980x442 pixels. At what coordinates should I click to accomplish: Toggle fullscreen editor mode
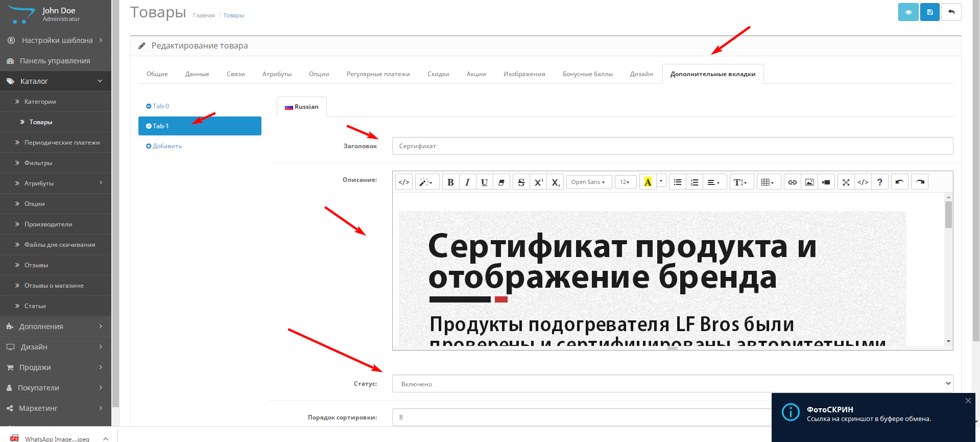click(846, 182)
